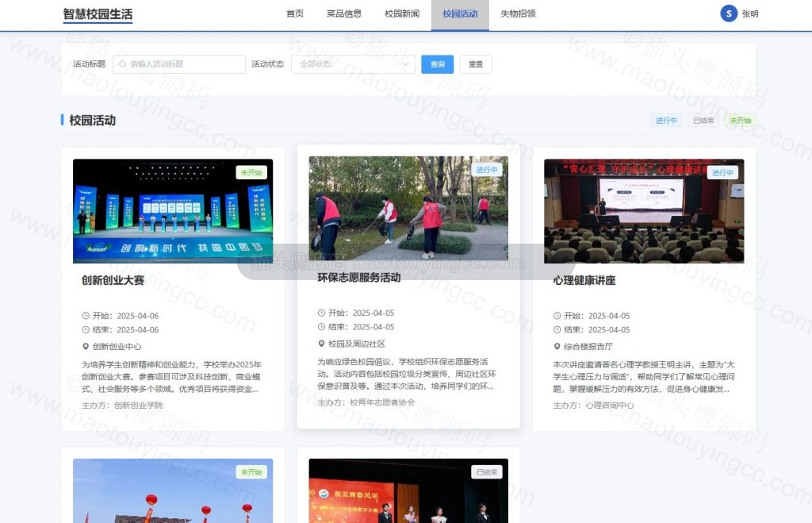Click start clock icon on 环保志愿服务活动 card
The width and height of the screenshot is (812, 523).
[x=321, y=313]
